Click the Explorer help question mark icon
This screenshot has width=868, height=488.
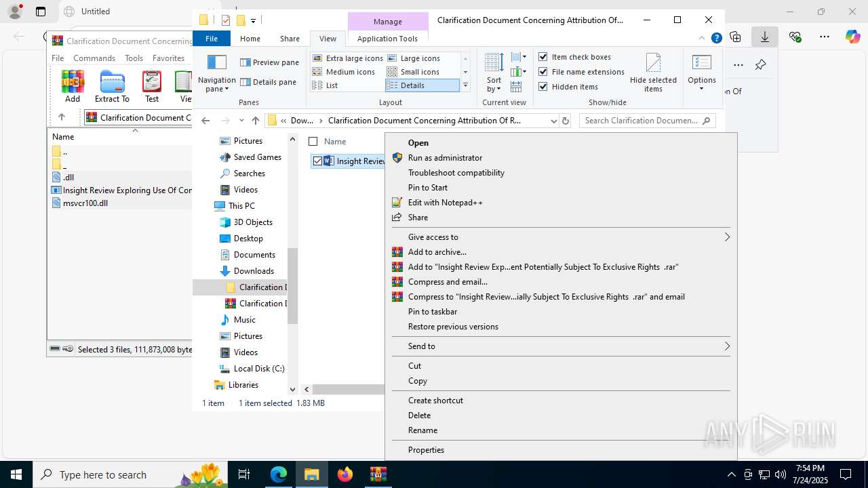(x=716, y=39)
